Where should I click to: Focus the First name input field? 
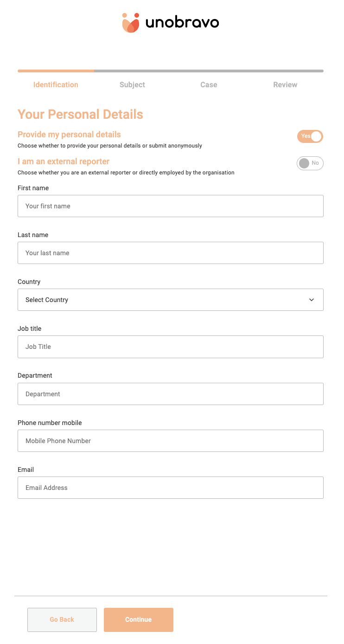[170, 206]
